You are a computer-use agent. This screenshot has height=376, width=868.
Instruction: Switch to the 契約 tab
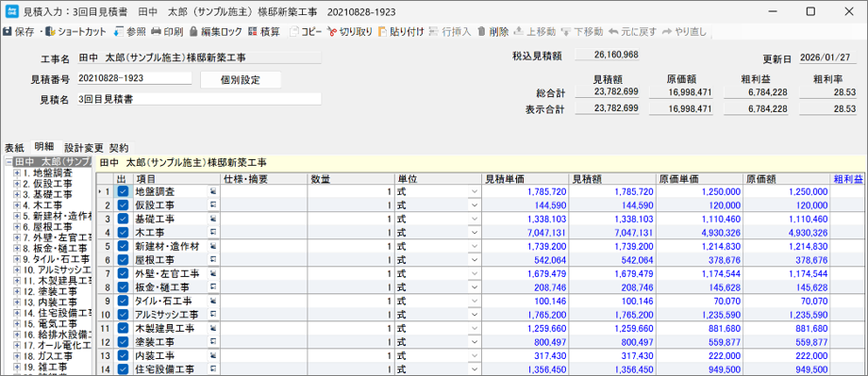click(119, 148)
